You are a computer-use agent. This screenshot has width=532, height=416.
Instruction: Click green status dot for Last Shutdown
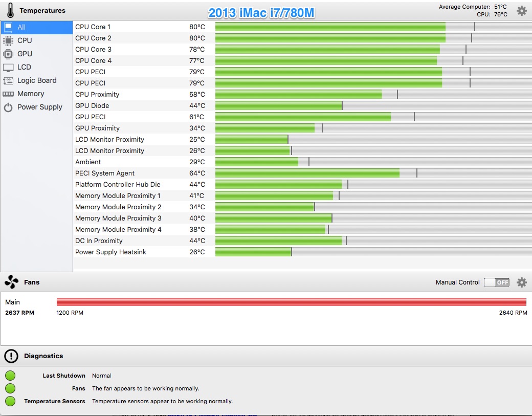point(10,376)
